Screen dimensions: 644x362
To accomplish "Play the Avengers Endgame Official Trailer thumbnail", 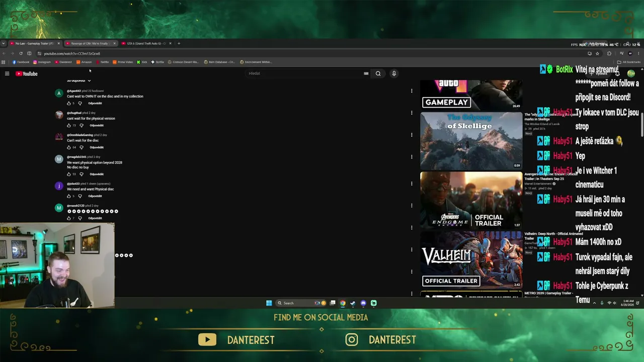I will pos(471,200).
